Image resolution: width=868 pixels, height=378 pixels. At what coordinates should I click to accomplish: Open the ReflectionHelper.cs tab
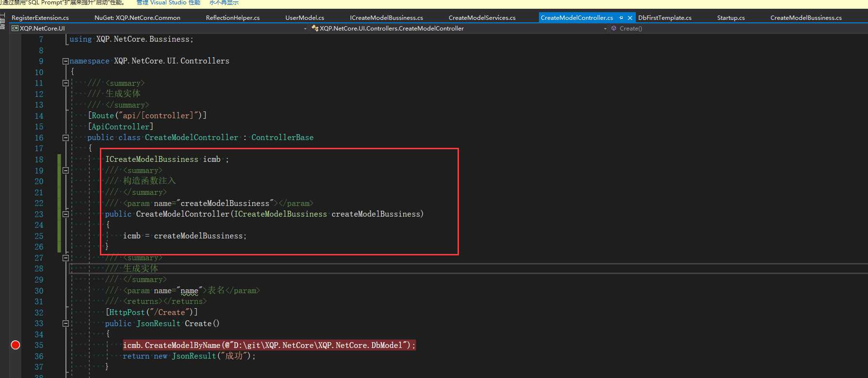(x=233, y=18)
